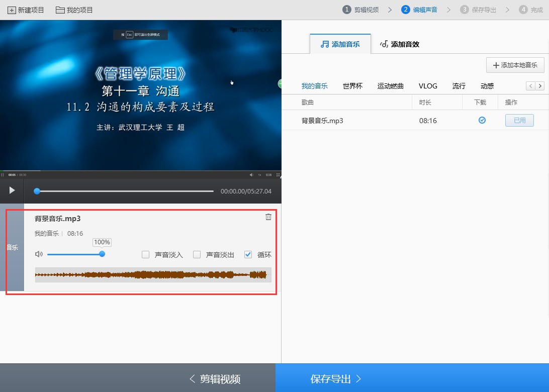Click the 歌曲 column header
This screenshot has width=549, height=392.
point(307,102)
